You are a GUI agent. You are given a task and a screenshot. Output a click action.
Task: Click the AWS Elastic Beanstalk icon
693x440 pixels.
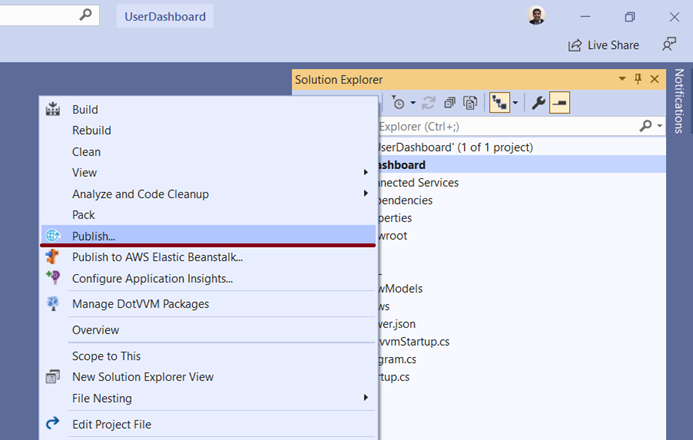[53, 257]
